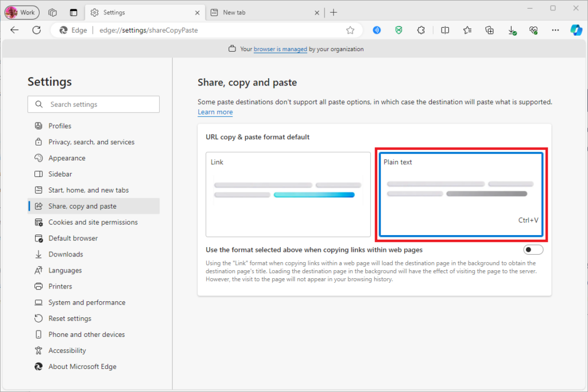Screen dimensions: 588x392
Task: Open Sidebar settings
Action: 94,174
